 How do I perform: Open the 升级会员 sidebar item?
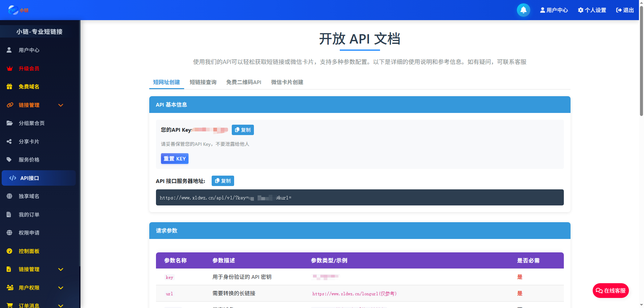coord(29,68)
